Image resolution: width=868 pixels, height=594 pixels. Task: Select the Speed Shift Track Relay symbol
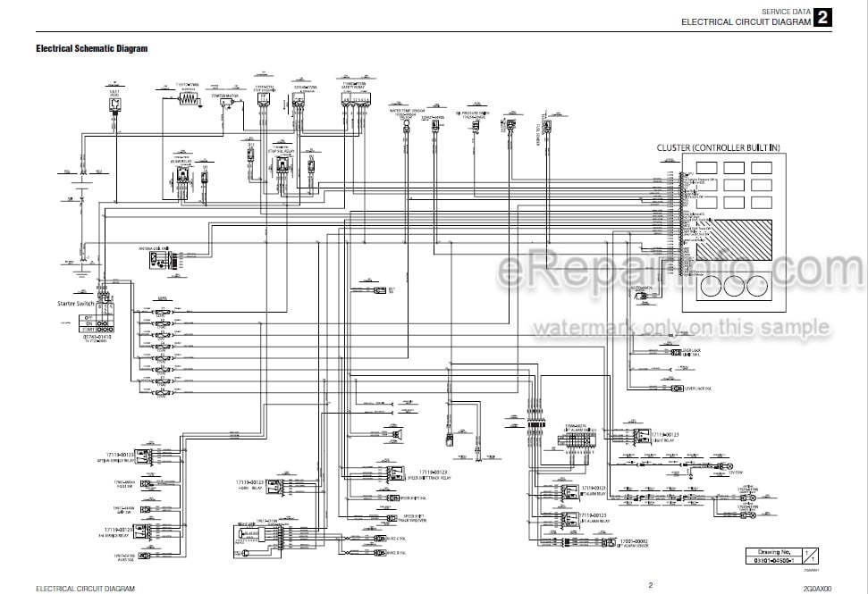pyautogui.click(x=396, y=473)
